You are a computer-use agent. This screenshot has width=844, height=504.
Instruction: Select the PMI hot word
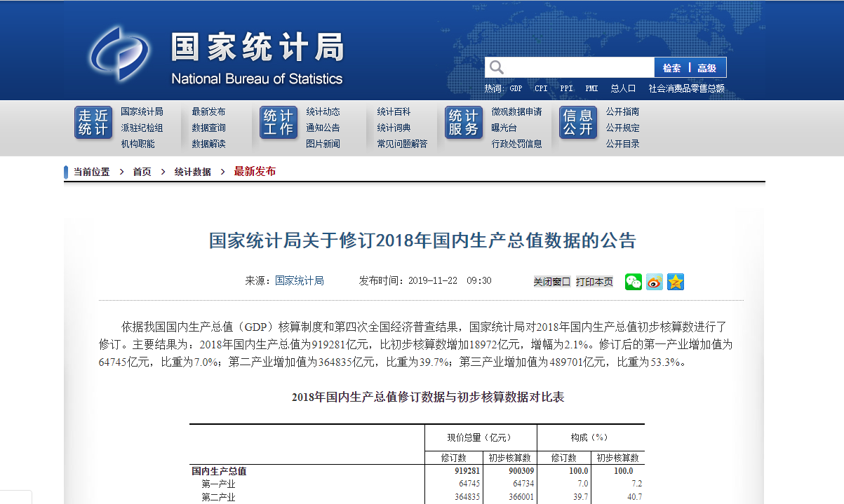point(591,89)
